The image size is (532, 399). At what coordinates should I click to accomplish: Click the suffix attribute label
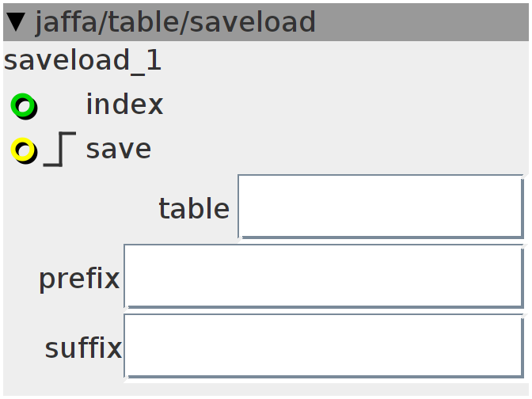click(83, 348)
